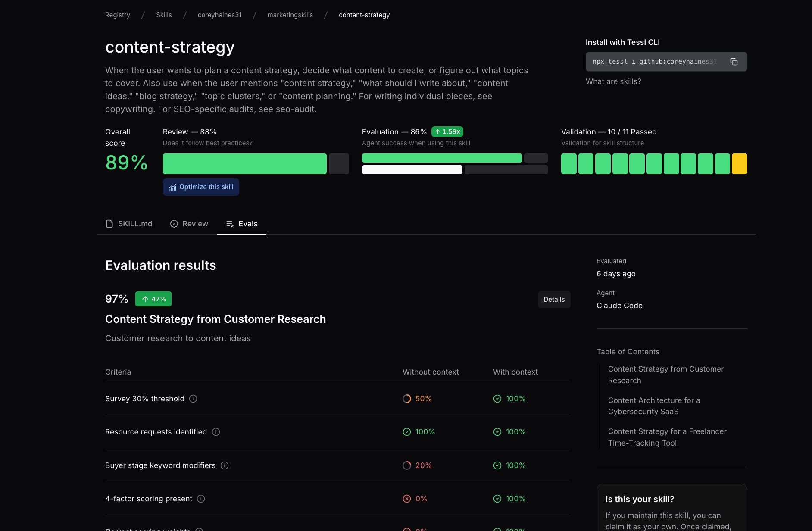Click the 89% overall score

pos(126,163)
